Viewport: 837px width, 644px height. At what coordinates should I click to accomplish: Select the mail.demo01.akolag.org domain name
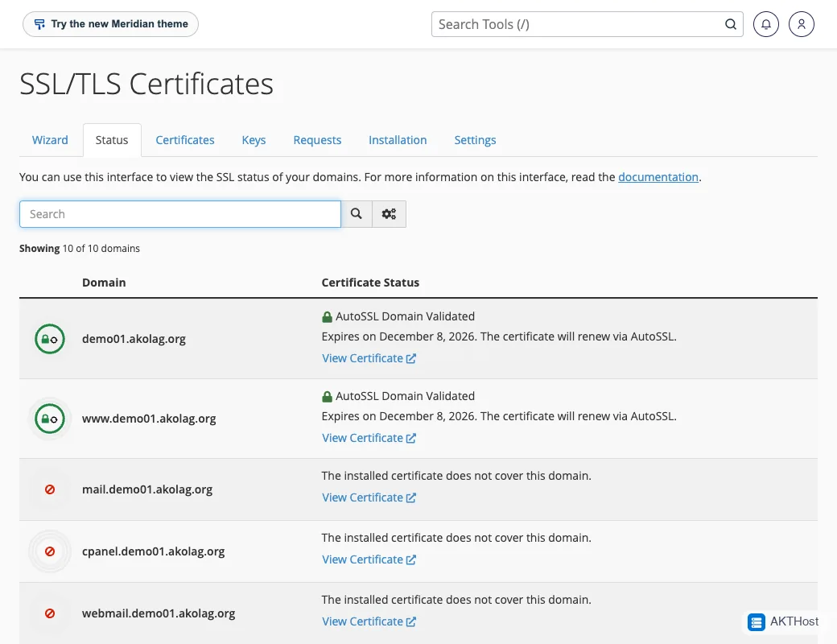(147, 489)
